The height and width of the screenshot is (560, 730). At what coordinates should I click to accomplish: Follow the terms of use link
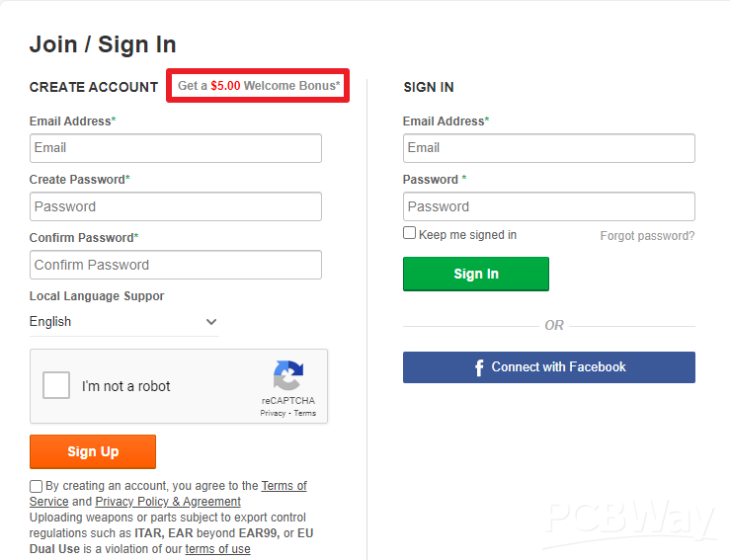(x=217, y=549)
